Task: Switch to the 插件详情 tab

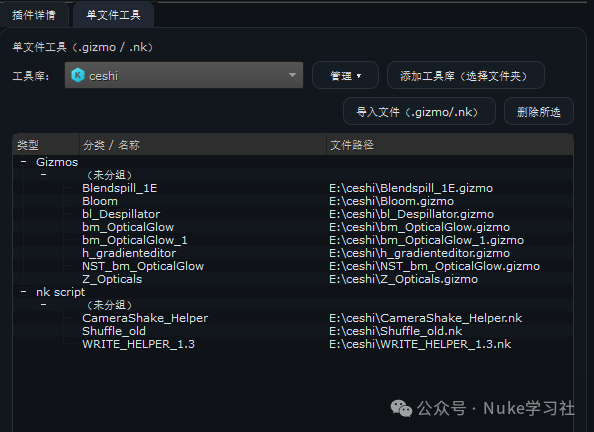Action: (34, 15)
